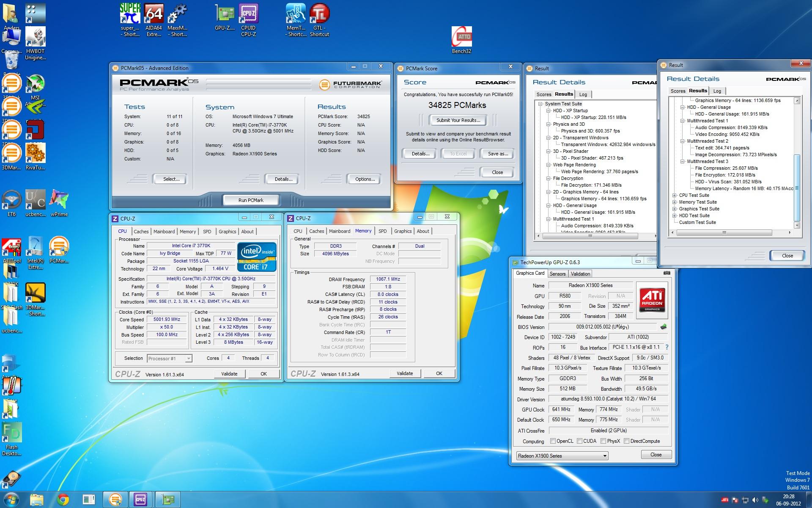Collapse the Web Page Rendering tree node
The height and width of the screenshot is (508, 812).
pyautogui.click(x=548, y=165)
